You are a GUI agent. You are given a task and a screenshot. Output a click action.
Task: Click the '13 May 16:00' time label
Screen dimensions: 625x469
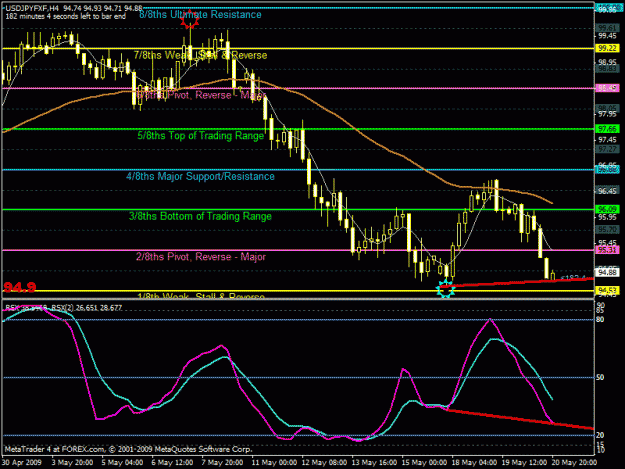coord(374,463)
